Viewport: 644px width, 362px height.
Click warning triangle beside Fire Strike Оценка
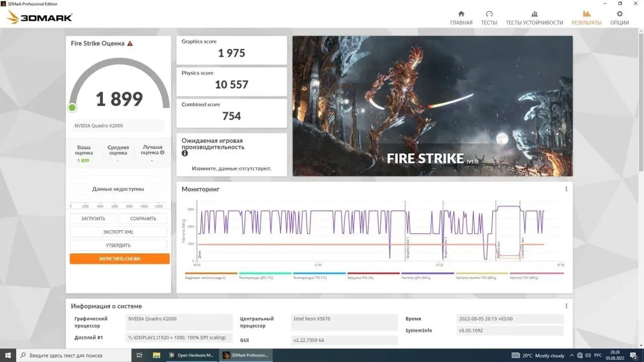click(130, 43)
